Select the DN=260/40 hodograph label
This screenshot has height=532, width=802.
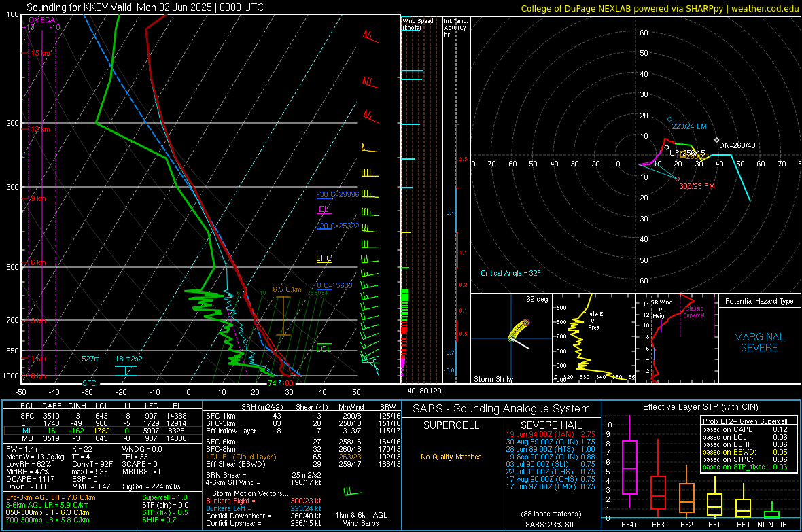pyautogui.click(x=737, y=145)
